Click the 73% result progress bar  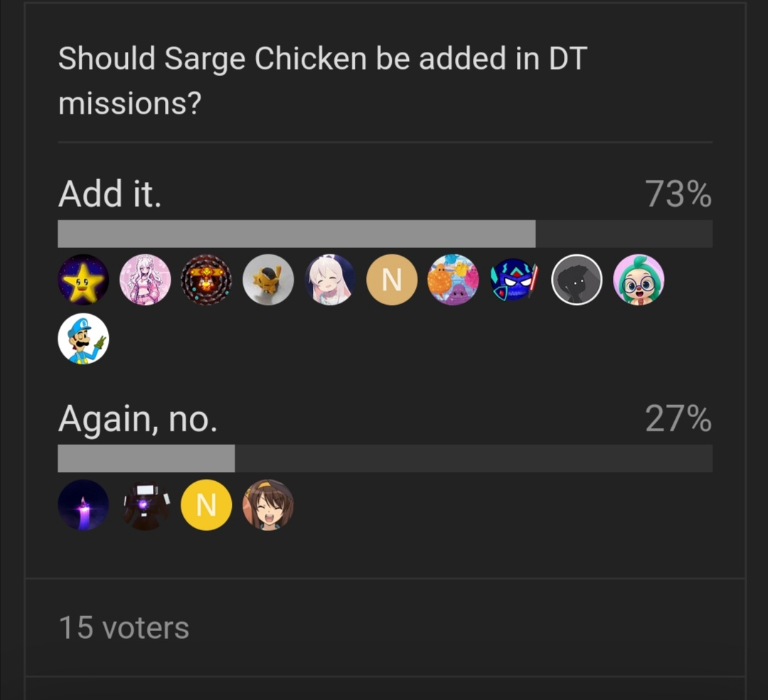click(x=384, y=234)
